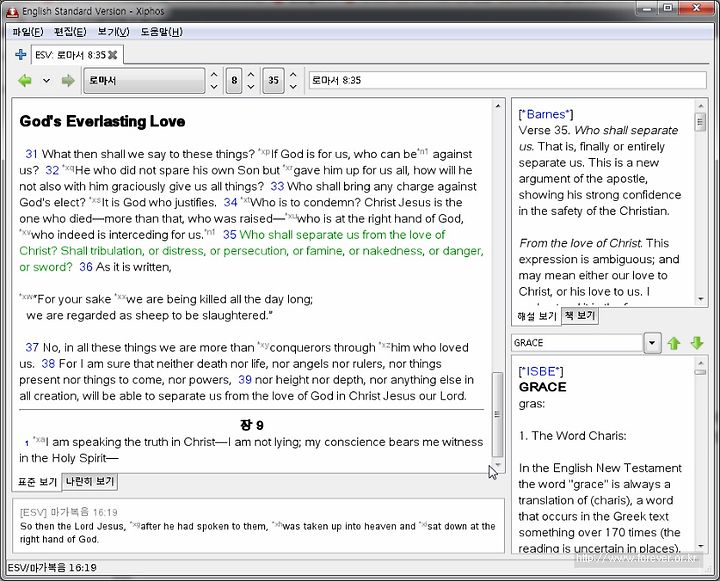Open the 로마서 book selector
This screenshot has height=581, width=720.
click(x=144, y=80)
